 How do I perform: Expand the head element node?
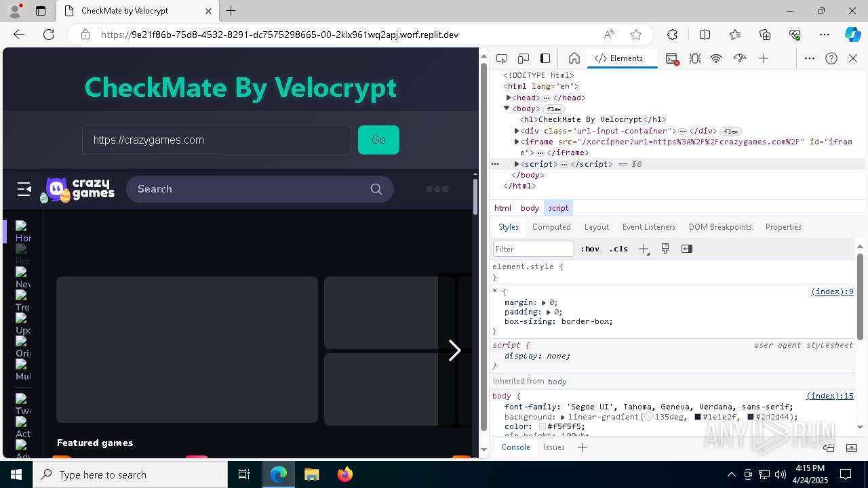click(x=509, y=98)
